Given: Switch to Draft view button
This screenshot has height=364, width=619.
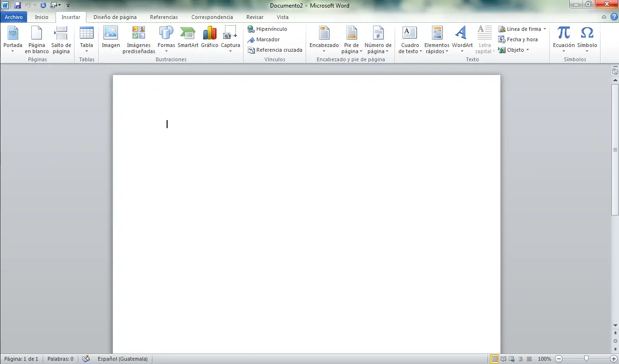Looking at the screenshot, I should [x=529, y=359].
